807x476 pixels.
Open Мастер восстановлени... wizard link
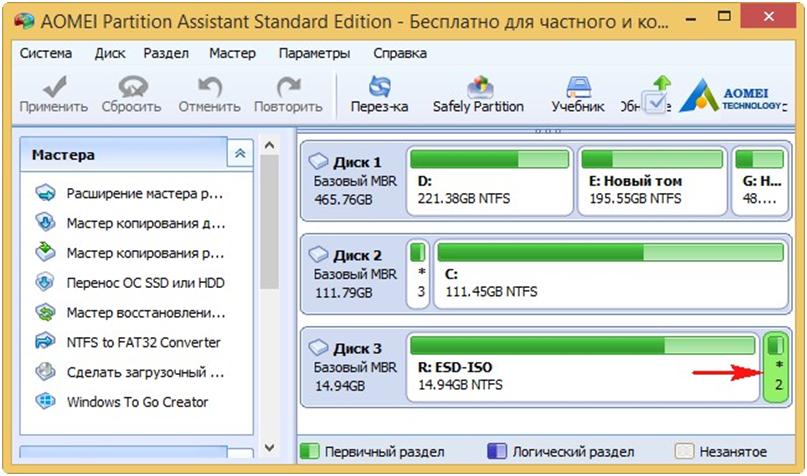pyautogui.click(x=146, y=312)
